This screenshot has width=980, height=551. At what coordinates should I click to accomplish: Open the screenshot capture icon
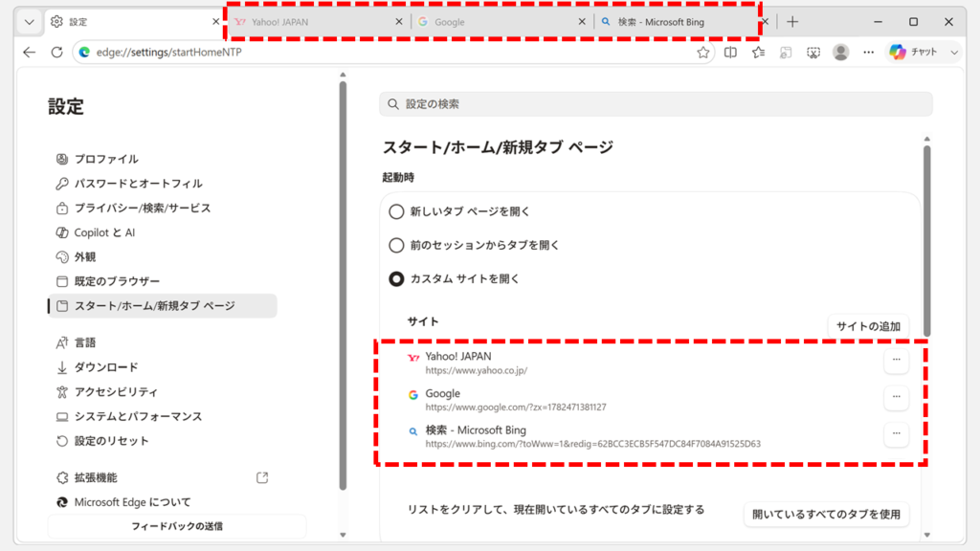pyautogui.click(x=813, y=53)
